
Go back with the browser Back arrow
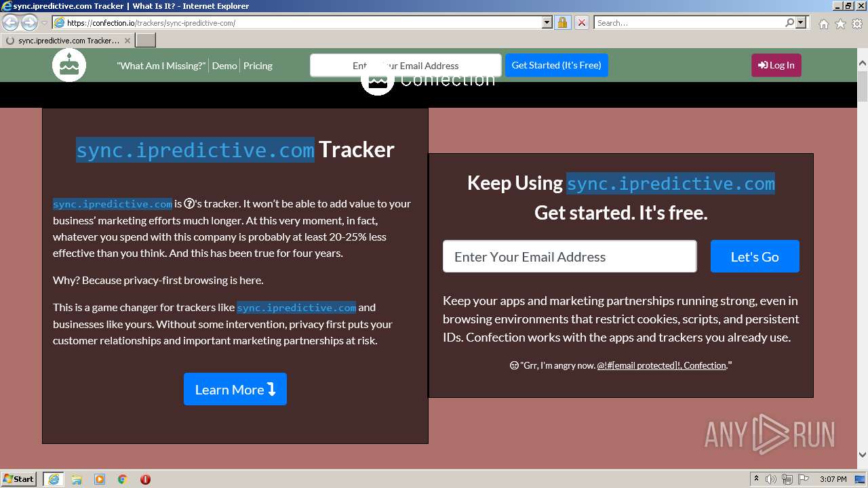(x=10, y=23)
